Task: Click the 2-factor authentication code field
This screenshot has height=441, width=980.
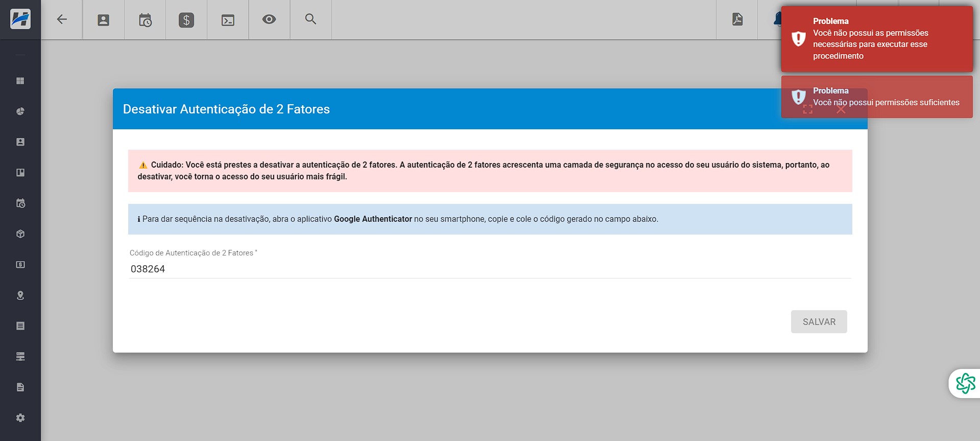Action: [490, 269]
